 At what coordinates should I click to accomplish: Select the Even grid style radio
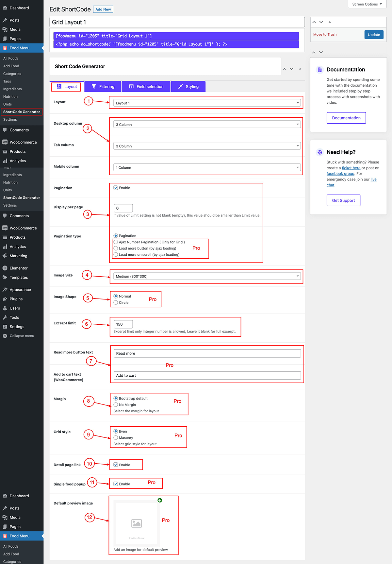click(116, 431)
